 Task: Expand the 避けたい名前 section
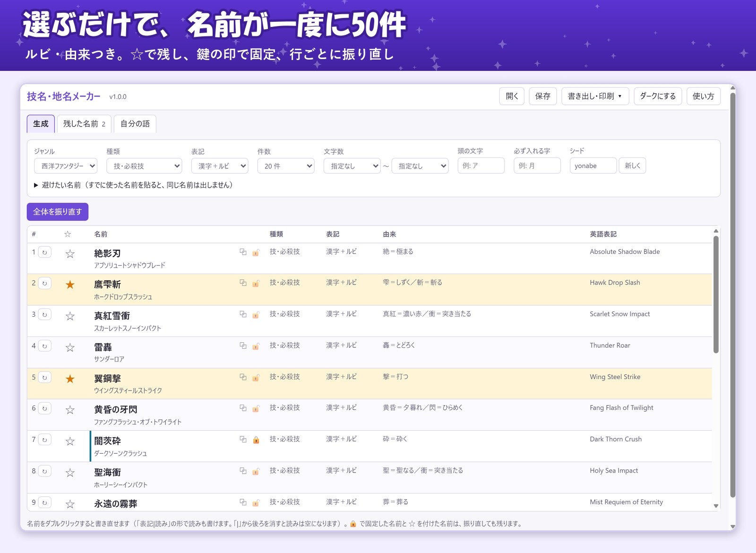pyautogui.click(x=133, y=185)
